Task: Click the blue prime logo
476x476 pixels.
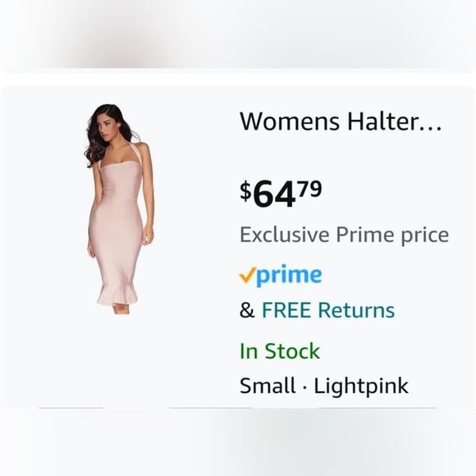Action: (289, 275)
